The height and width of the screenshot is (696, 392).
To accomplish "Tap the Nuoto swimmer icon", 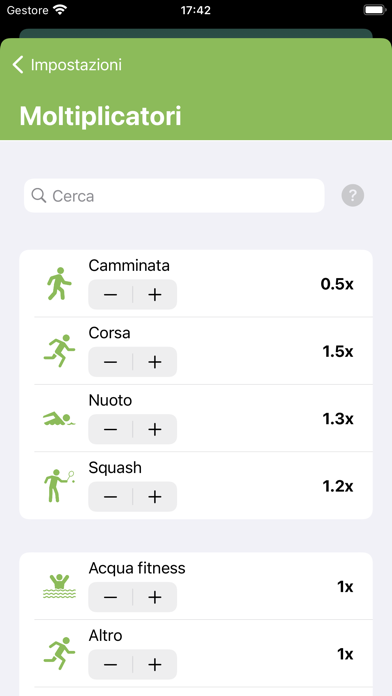I will [59, 419].
